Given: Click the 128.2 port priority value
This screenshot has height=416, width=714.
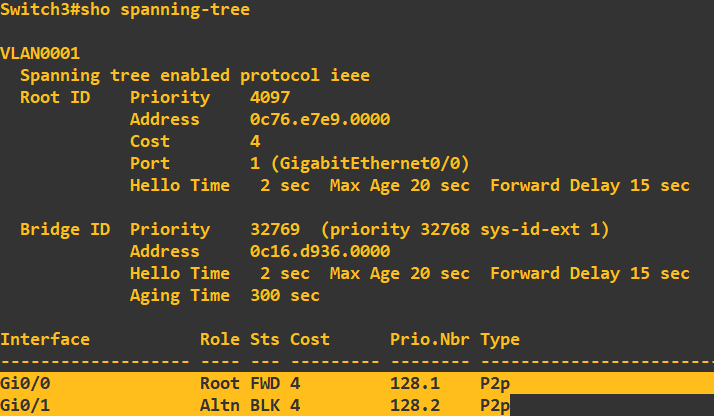Looking at the screenshot, I should tap(414, 405).
